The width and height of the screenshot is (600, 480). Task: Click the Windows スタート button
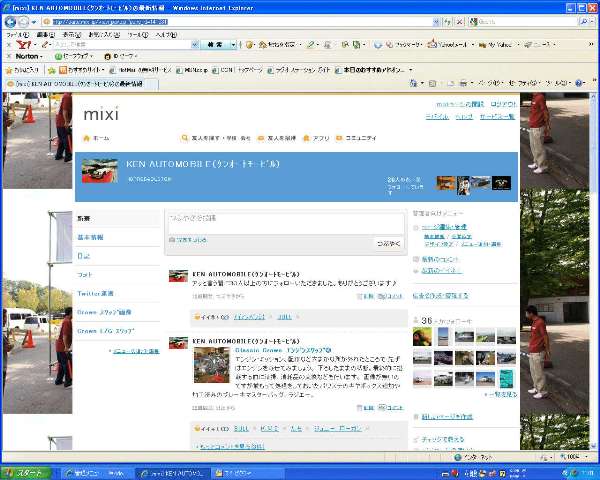click(27, 473)
